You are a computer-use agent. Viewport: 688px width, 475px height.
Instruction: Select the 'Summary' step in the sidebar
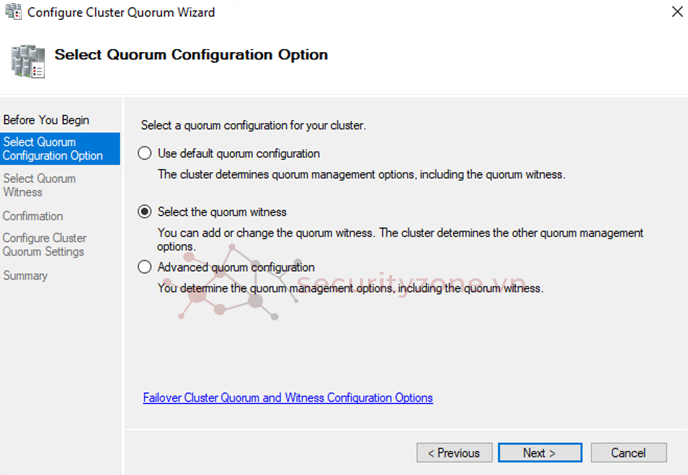25,275
